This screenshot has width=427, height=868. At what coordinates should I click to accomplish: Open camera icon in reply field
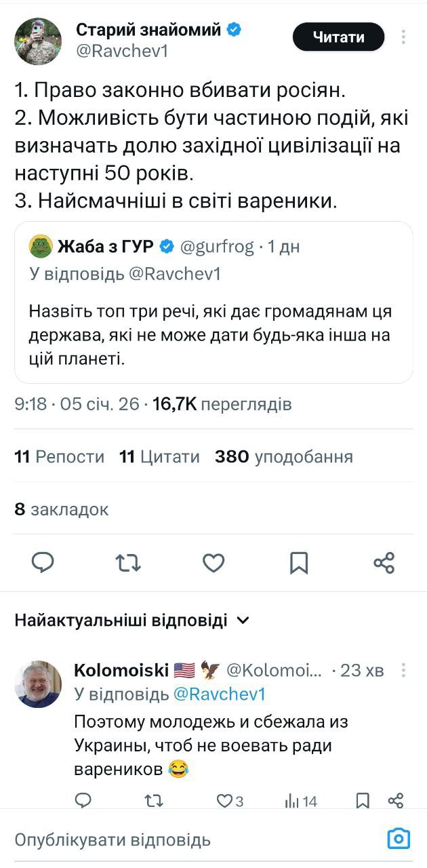[399, 839]
